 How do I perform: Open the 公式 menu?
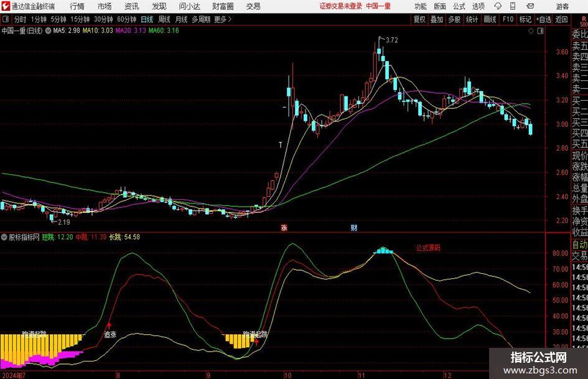coord(459,6)
